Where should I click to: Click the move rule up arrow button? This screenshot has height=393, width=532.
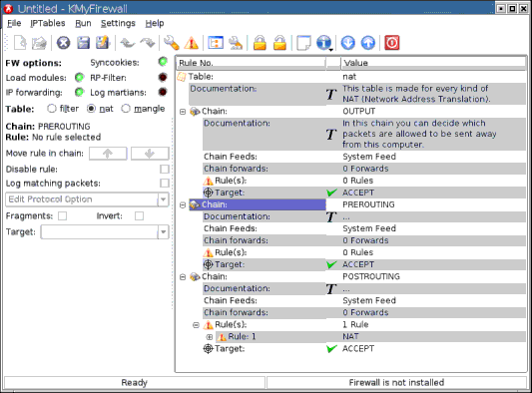pos(108,154)
